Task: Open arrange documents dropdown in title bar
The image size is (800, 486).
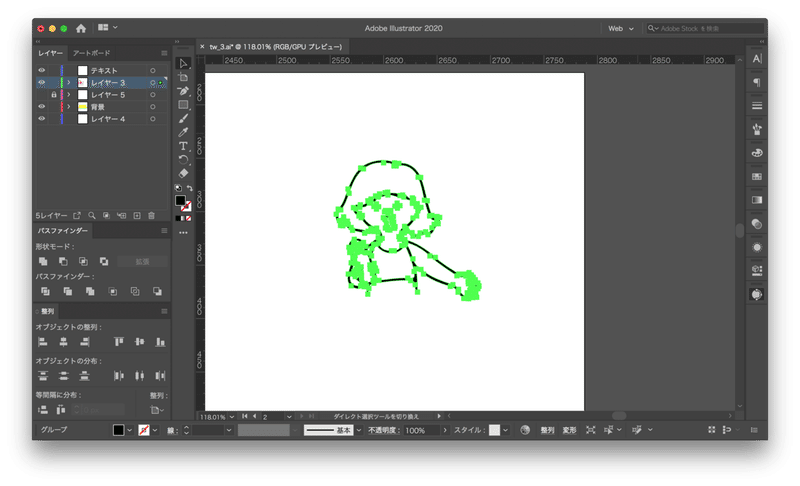Action: click(x=108, y=28)
